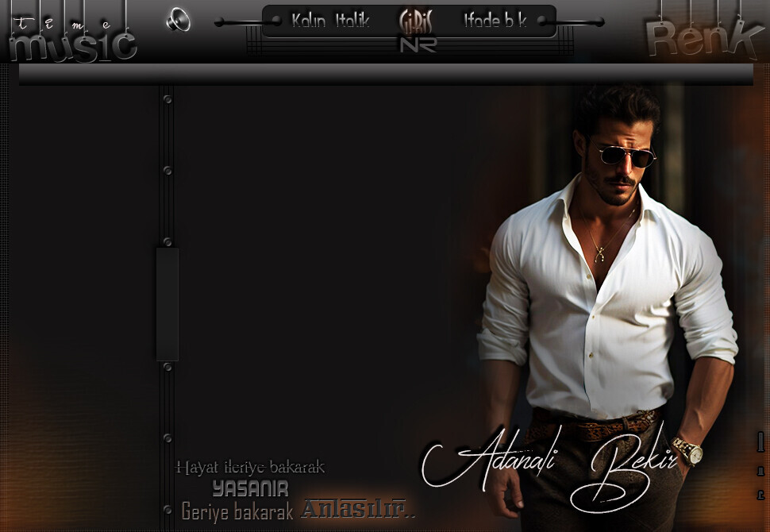Click the topmost rivet on the vertical divider

167,99
